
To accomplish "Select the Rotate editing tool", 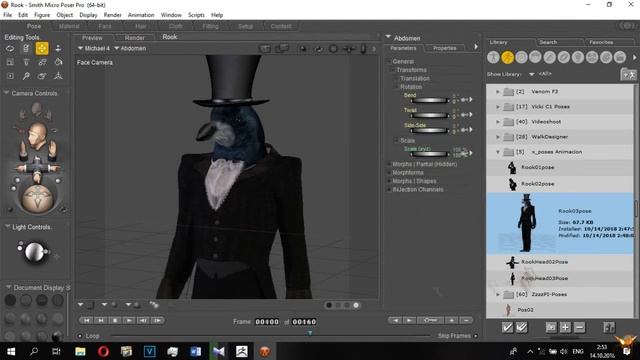I will coord(10,49).
